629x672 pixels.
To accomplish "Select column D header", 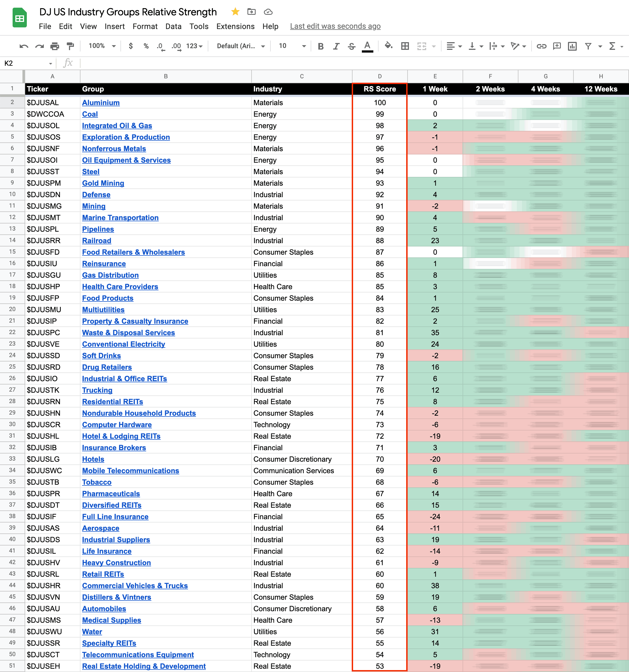I will (380, 76).
